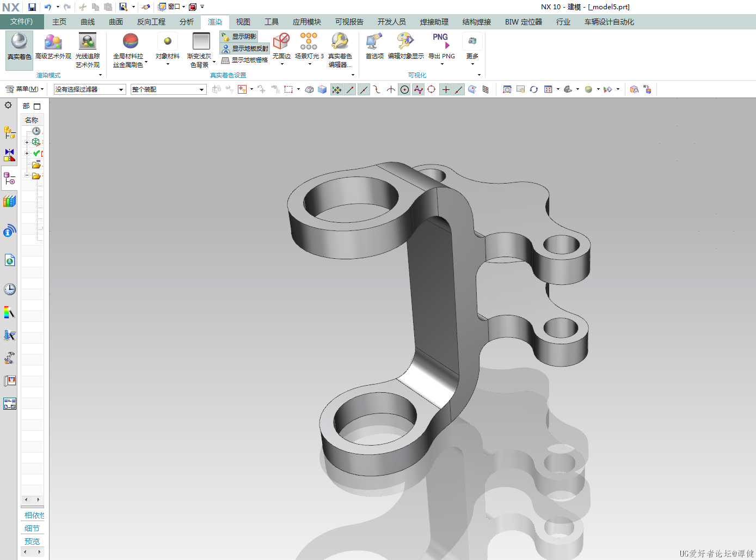
Task: Switch to the 曲线 Curve tab
Action: (88, 22)
